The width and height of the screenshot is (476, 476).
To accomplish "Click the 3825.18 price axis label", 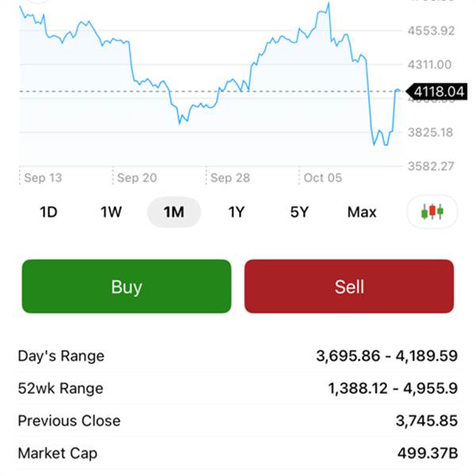I will click(431, 132).
